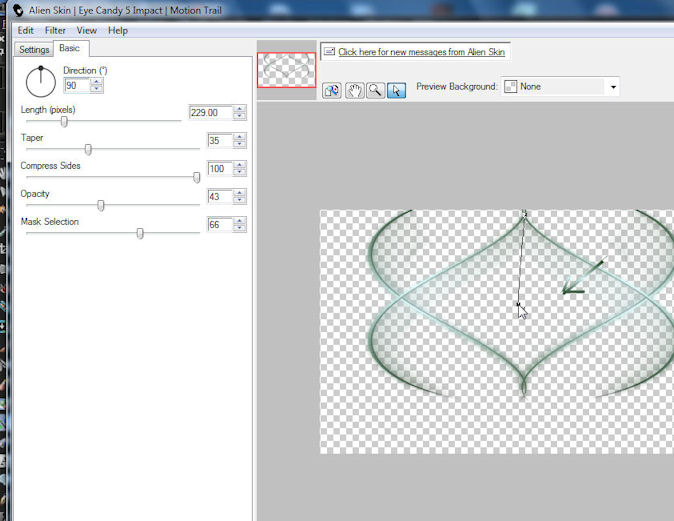The image size is (674, 521).
Task: Click the motion trail start handle
Action: pos(524,213)
